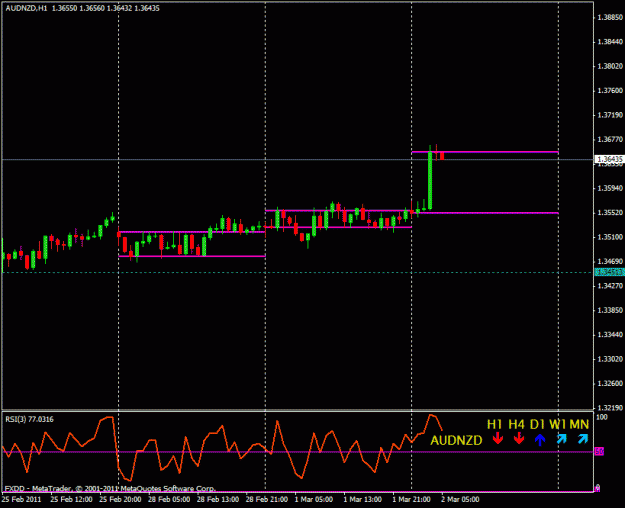
Task: Click the 28 Feb 21:00 time label
Action: [x=267, y=499]
